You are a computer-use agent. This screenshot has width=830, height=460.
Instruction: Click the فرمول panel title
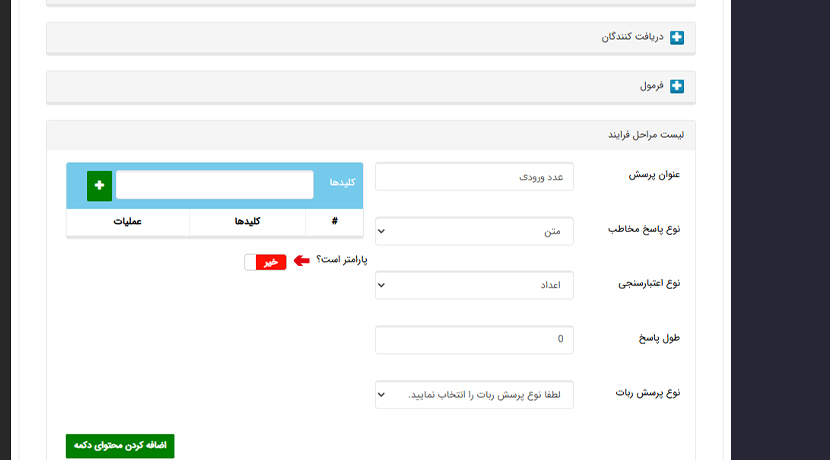[652, 86]
